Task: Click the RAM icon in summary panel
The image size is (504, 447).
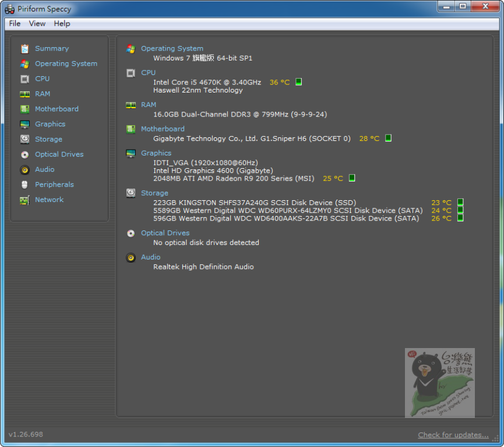Action: tap(131, 105)
